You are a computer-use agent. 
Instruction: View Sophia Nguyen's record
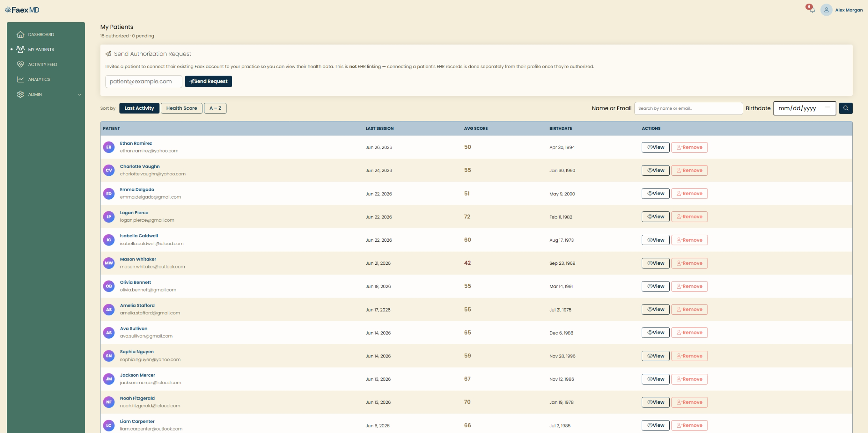[655, 356]
